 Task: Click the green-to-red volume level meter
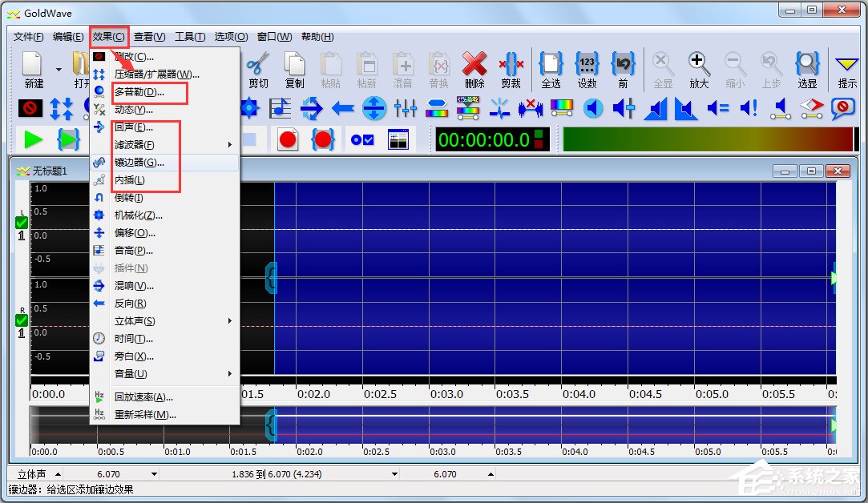coord(708,139)
